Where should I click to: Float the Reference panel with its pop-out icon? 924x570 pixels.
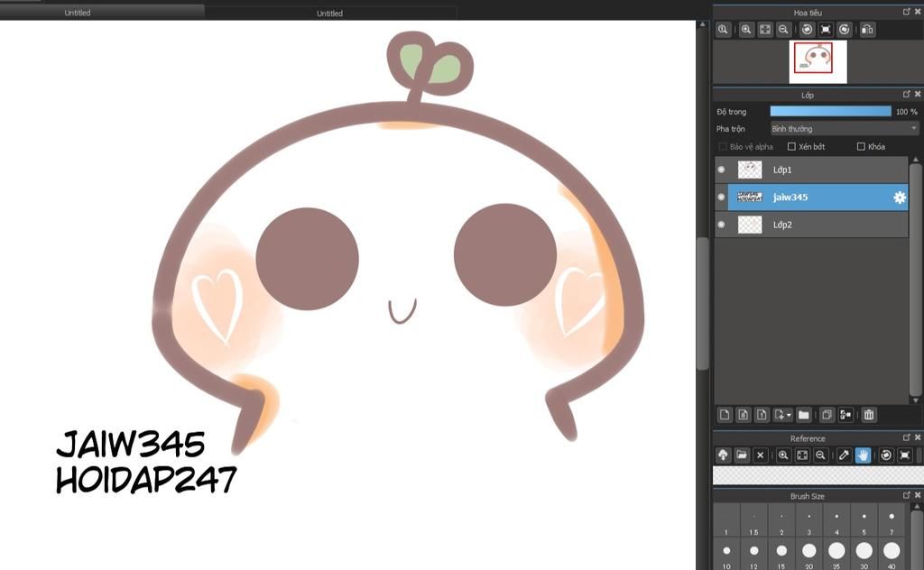pos(906,437)
